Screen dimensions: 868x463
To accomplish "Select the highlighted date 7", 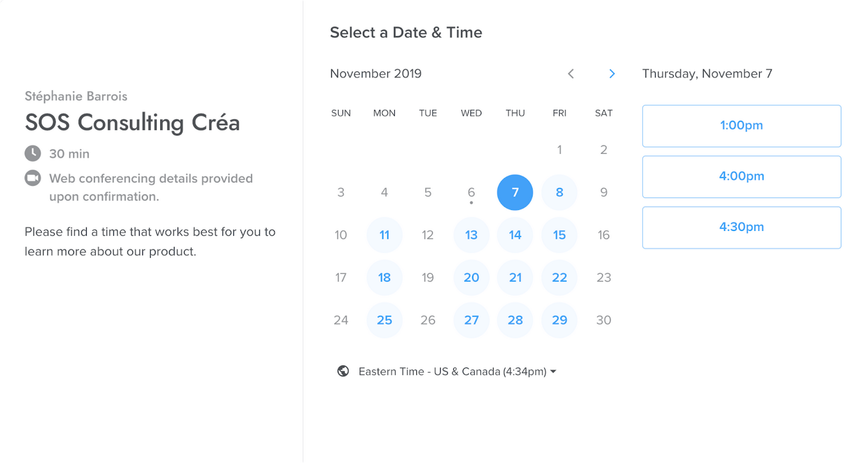I will [515, 192].
